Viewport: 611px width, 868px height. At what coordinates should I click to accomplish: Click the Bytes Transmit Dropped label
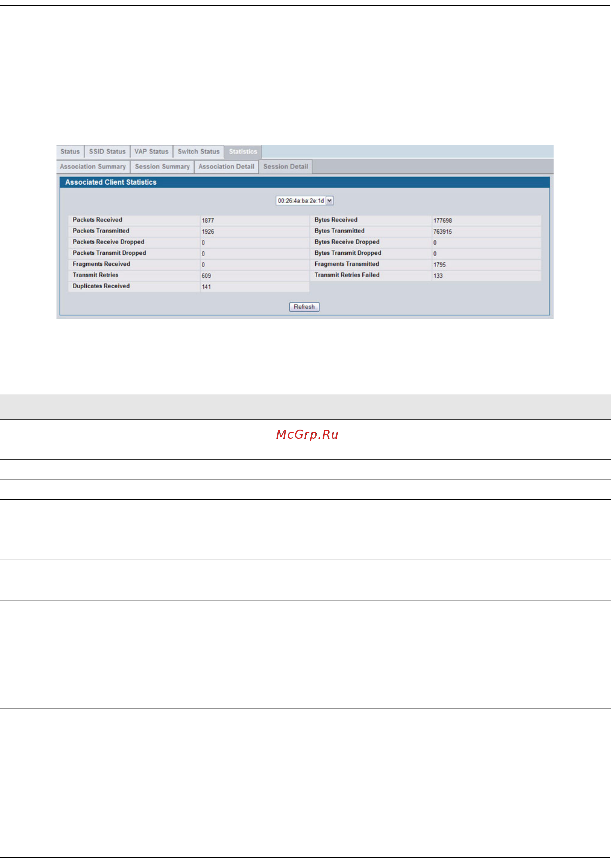(x=348, y=253)
